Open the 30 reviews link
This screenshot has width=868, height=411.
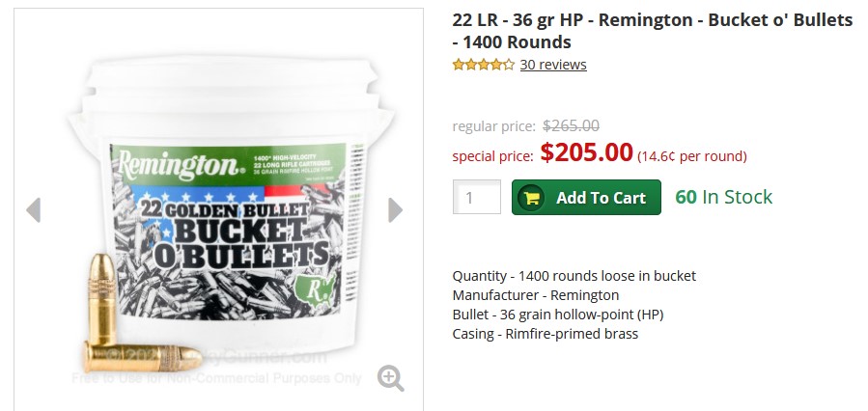click(x=553, y=65)
